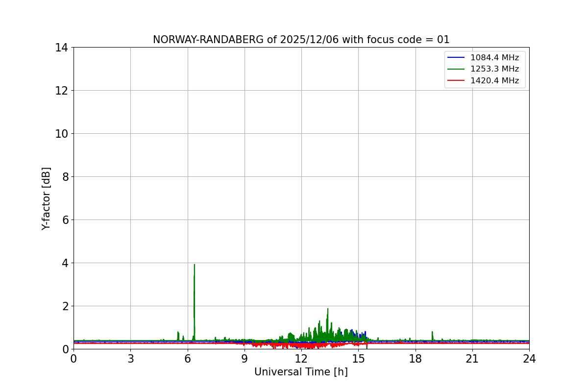Click x-axis tick label 12
This screenshot has height=392, width=588.
pyautogui.click(x=301, y=359)
